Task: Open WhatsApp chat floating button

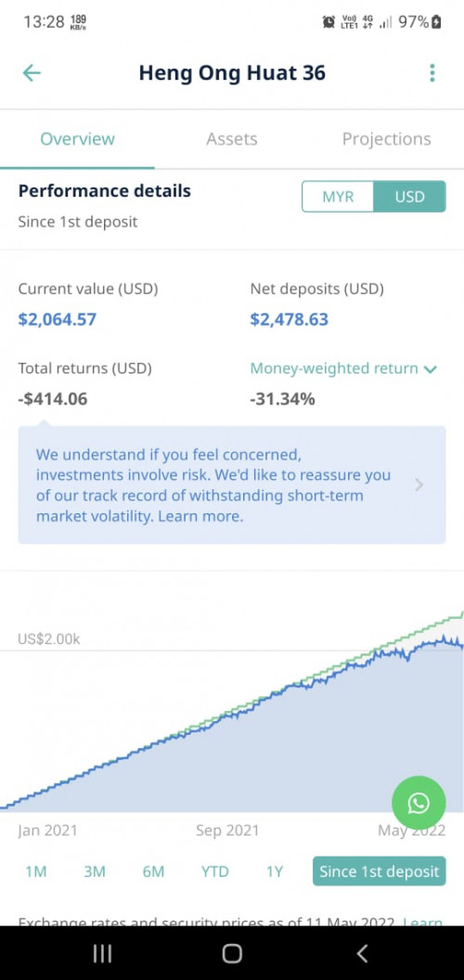Action: [x=419, y=803]
